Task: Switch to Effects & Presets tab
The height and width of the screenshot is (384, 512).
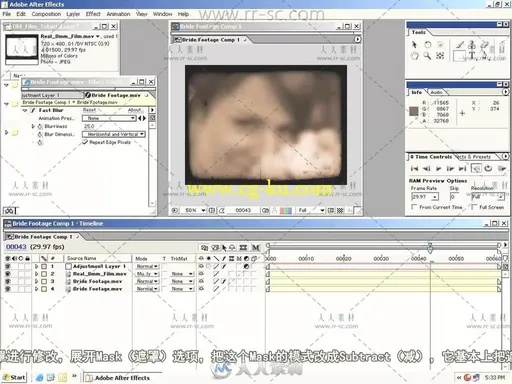Action: tap(473, 157)
